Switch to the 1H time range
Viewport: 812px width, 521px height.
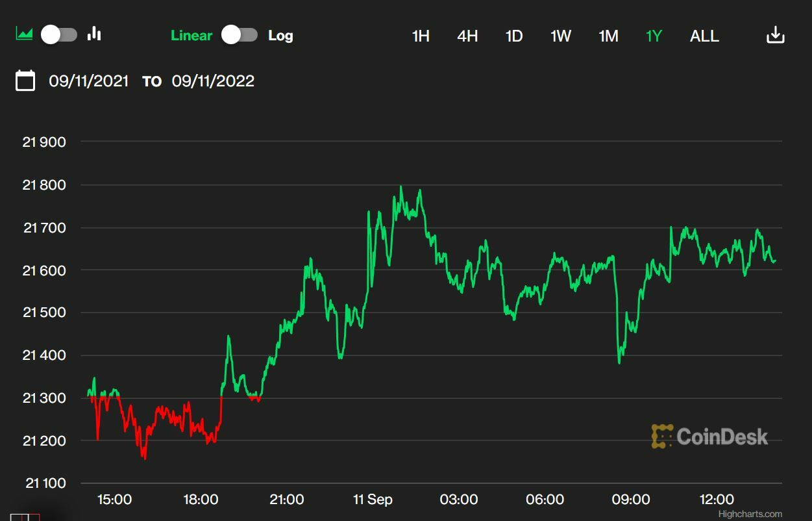tap(421, 36)
